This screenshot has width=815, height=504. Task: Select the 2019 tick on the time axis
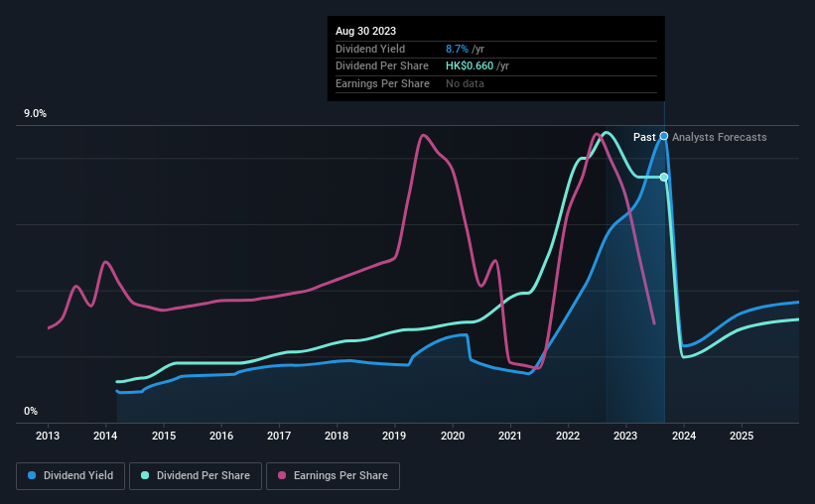(394, 436)
